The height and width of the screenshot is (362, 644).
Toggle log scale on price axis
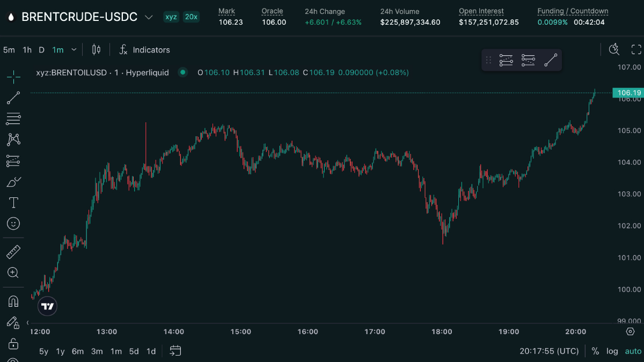coord(612,351)
